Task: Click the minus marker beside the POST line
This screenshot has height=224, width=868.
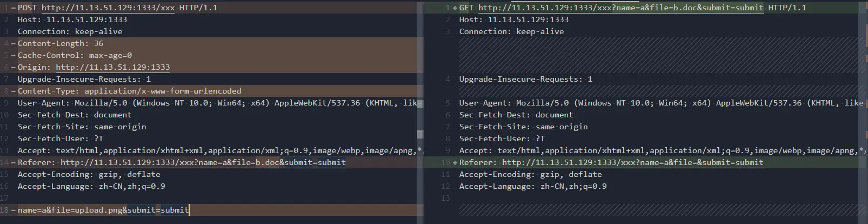Action: click(x=13, y=8)
